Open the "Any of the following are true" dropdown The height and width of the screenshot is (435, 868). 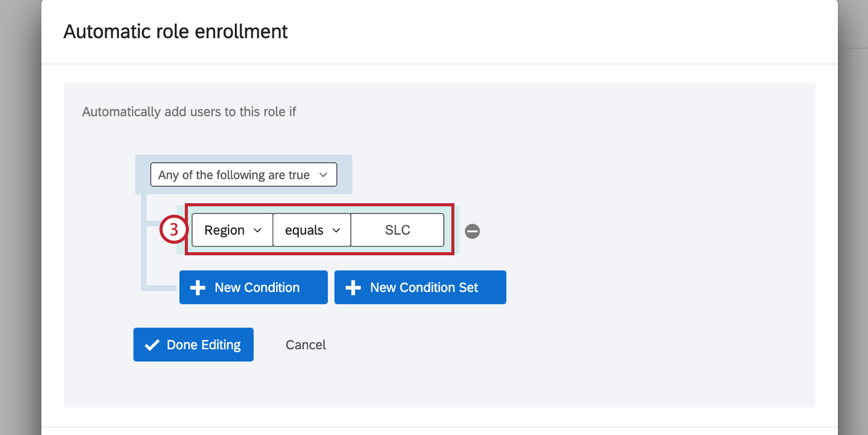click(244, 175)
